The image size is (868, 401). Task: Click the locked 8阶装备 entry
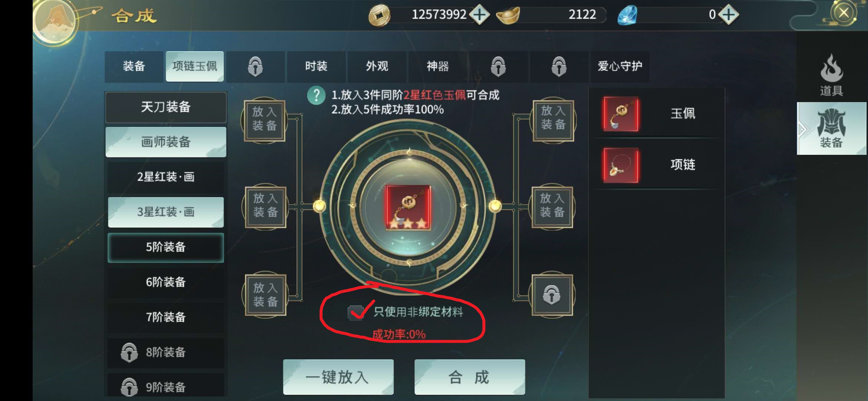point(166,352)
